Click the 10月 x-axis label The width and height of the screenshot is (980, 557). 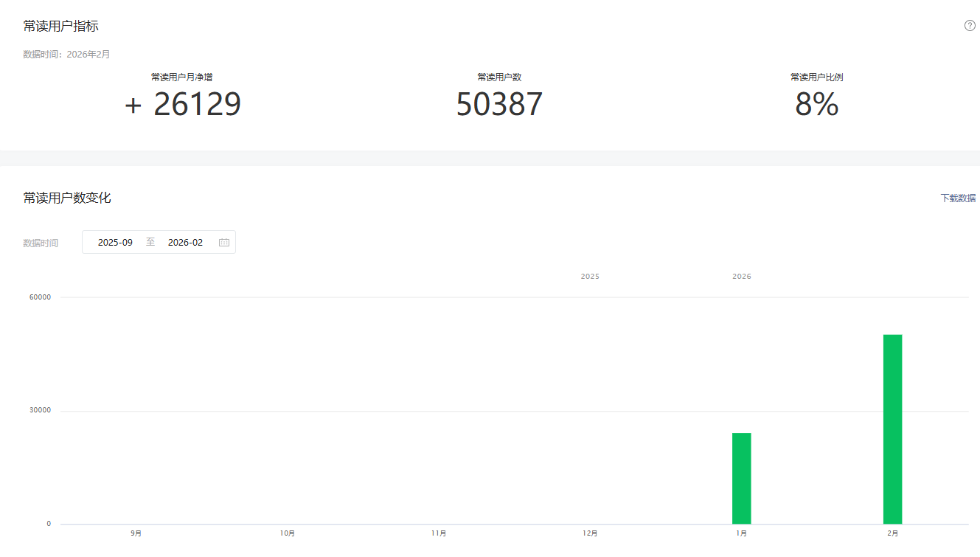tap(288, 533)
